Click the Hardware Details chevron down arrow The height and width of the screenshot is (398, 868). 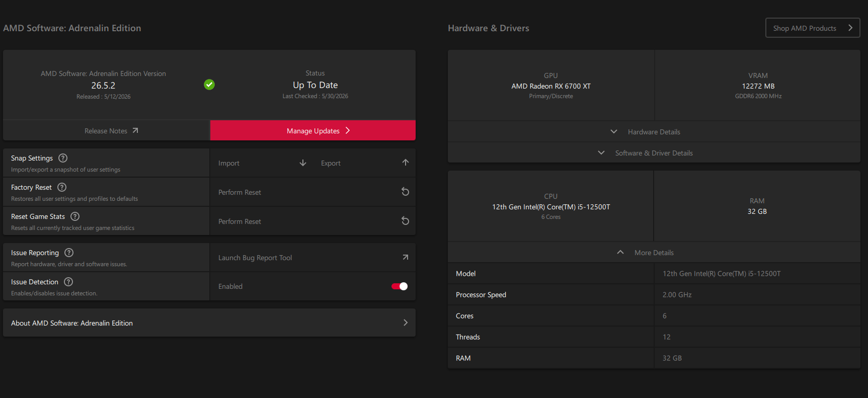[614, 132]
